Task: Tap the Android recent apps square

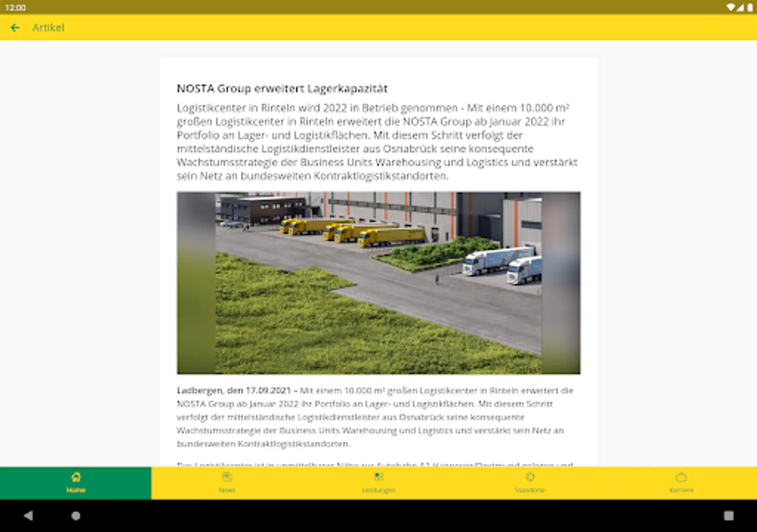Action: (x=729, y=515)
